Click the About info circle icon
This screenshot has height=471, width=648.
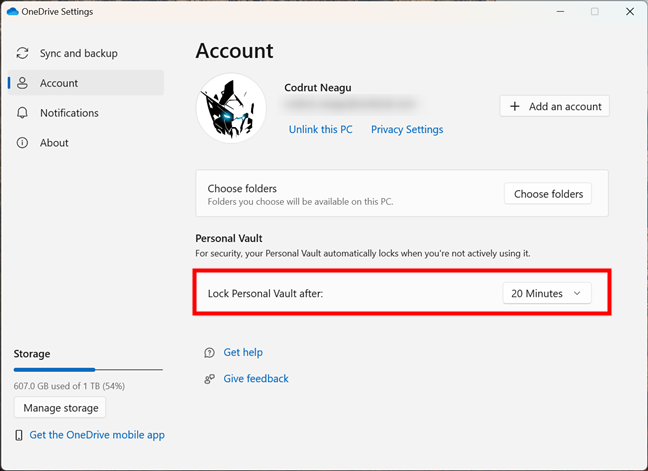click(22, 143)
